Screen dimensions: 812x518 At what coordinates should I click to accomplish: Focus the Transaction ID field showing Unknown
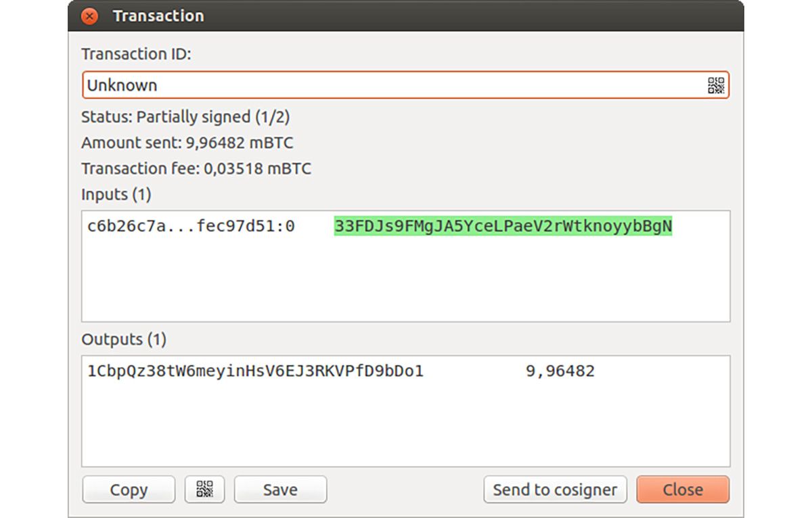(405, 85)
